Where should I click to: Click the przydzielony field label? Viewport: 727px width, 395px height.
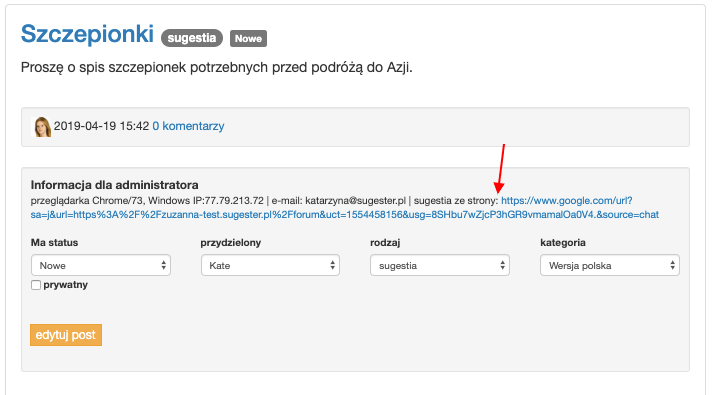click(230, 242)
